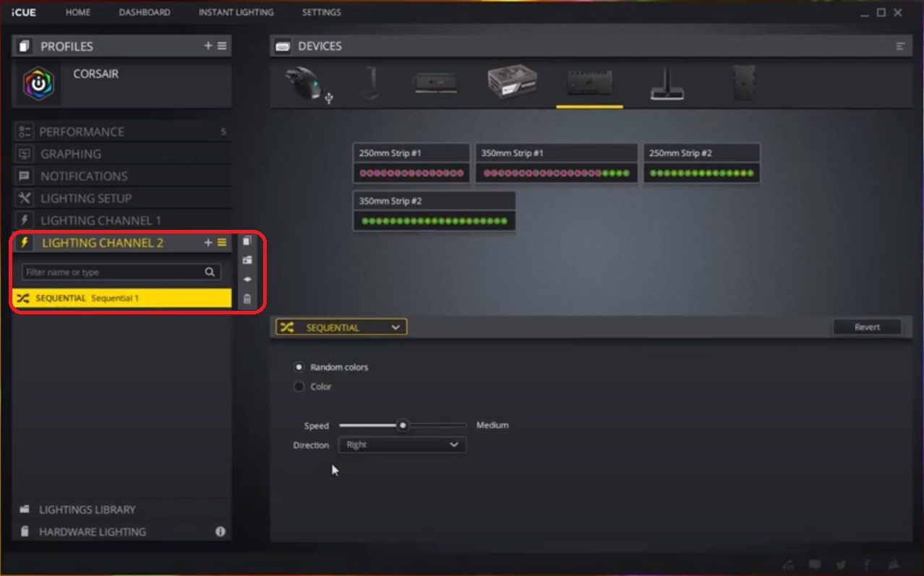Image resolution: width=924 pixels, height=576 pixels.
Task: Click the copy icon beside Lighting Channel 2
Action: 247,241
